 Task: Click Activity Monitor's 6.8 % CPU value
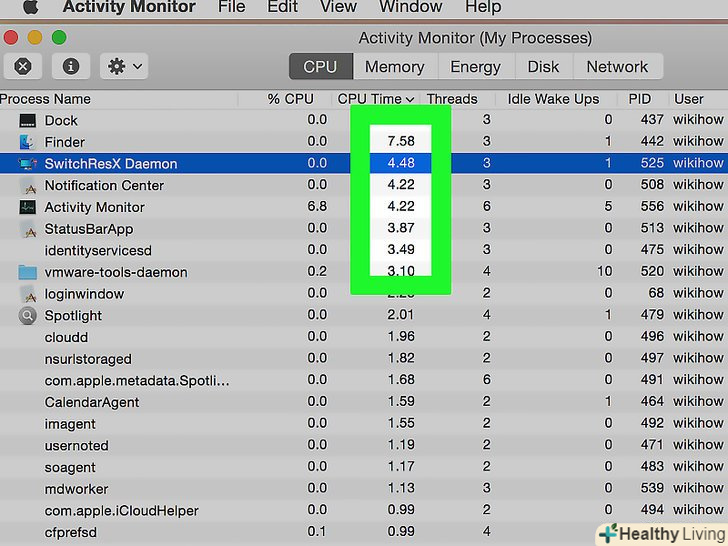click(x=317, y=206)
